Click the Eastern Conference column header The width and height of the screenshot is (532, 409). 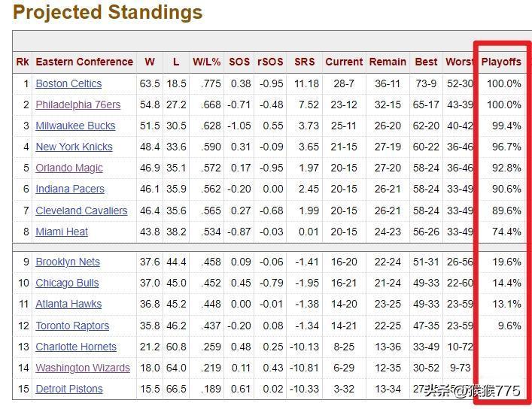[x=84, y=62]
